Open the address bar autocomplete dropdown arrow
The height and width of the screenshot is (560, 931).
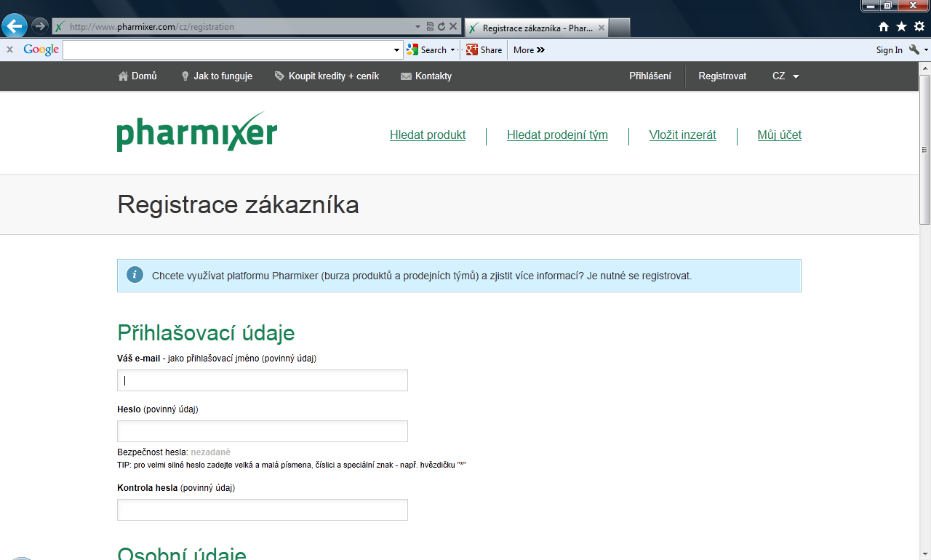pyautogui.click(x=419, y=27)
